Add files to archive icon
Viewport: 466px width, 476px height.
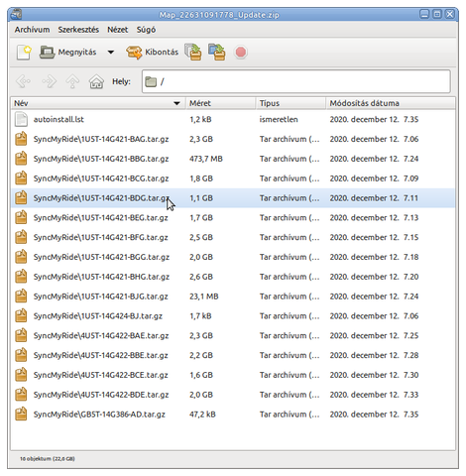193,53
